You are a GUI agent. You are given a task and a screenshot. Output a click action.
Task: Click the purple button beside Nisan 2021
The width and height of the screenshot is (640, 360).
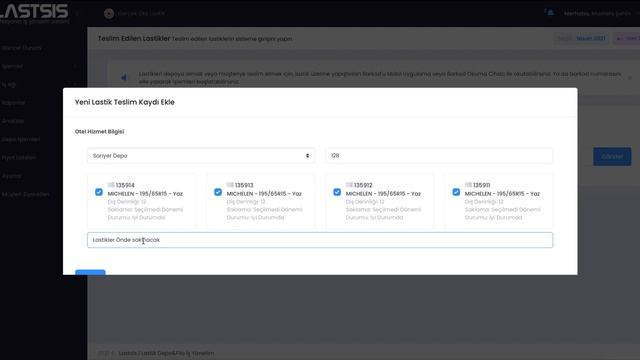click(x=627, y=38)
